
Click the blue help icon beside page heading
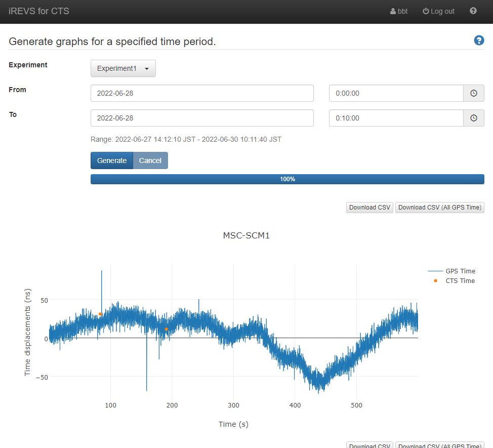pos(479,40)
